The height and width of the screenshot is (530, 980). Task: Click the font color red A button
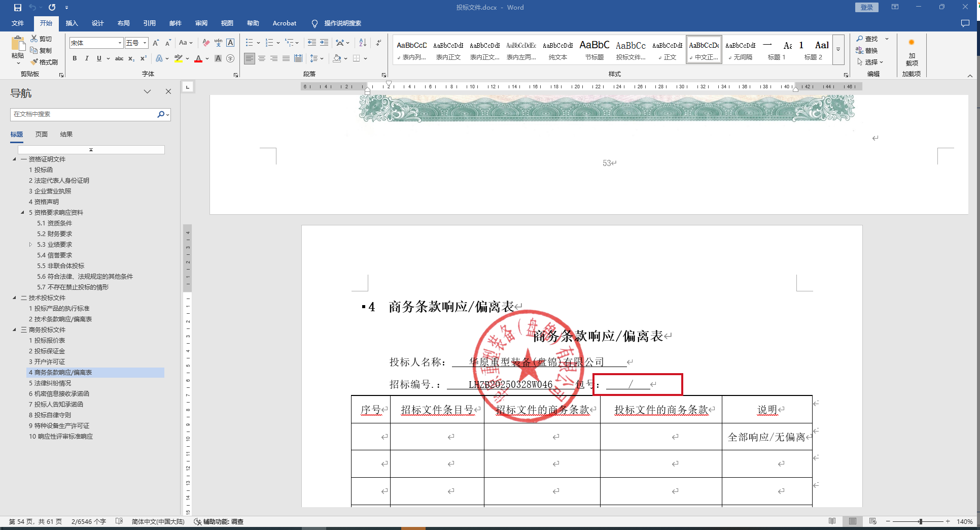(198, 58)
